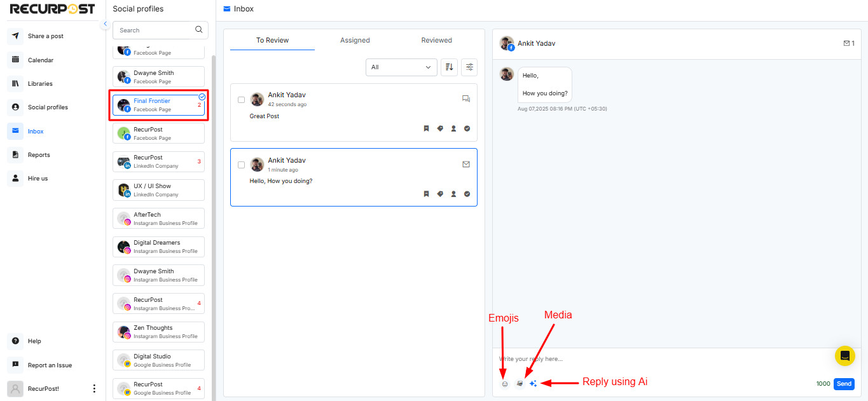
Task: Open the filter settings sliders button
Action: 469,67
